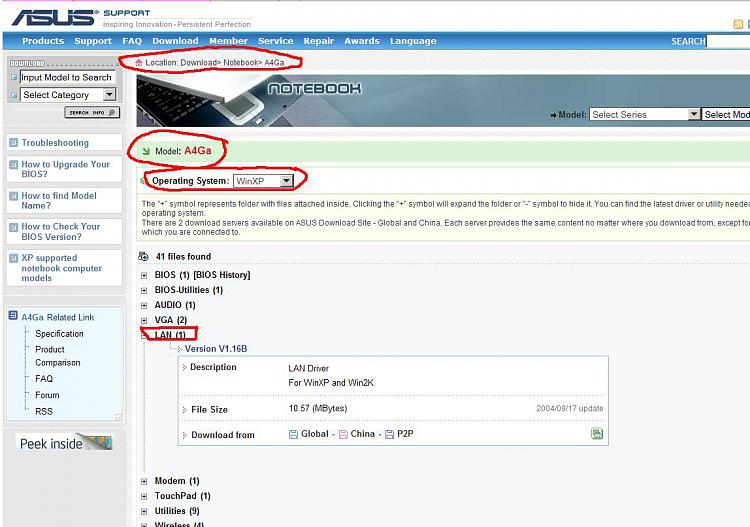
Task: Open the RSS related link in sidebar
Action: point(44,411)
